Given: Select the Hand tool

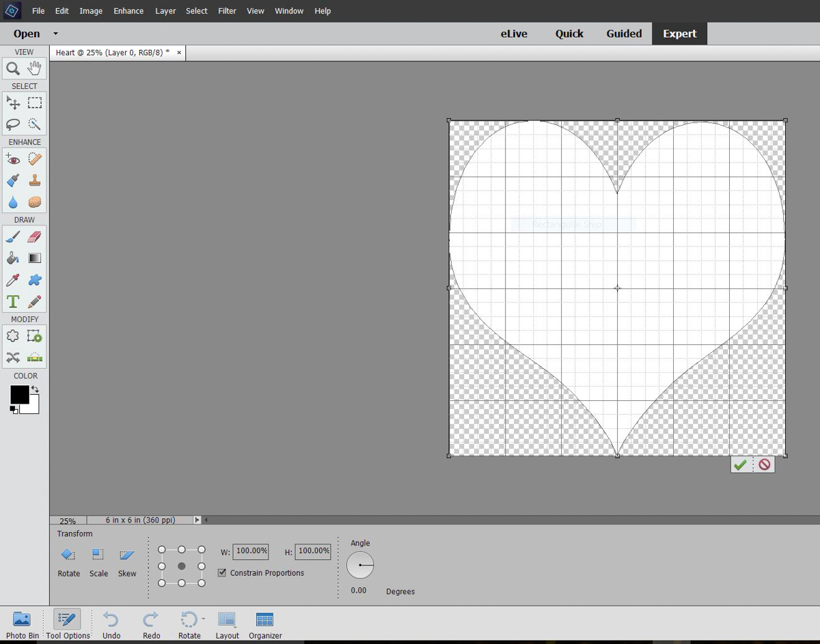Looking at the screenshot, I should tap(35, 68).
